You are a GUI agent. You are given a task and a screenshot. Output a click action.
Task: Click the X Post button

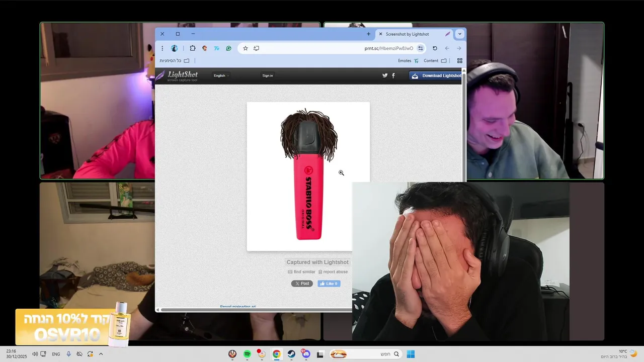point(302,284)
